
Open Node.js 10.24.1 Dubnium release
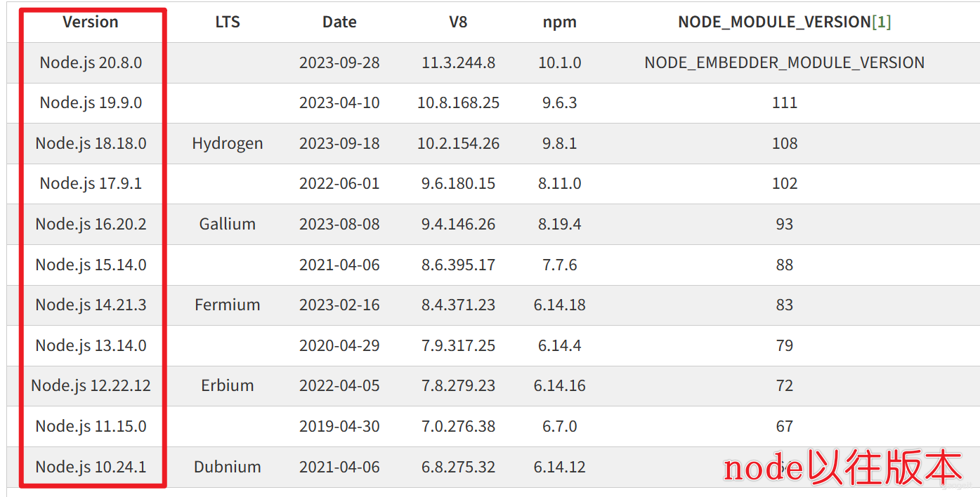[x=91, y=467]
